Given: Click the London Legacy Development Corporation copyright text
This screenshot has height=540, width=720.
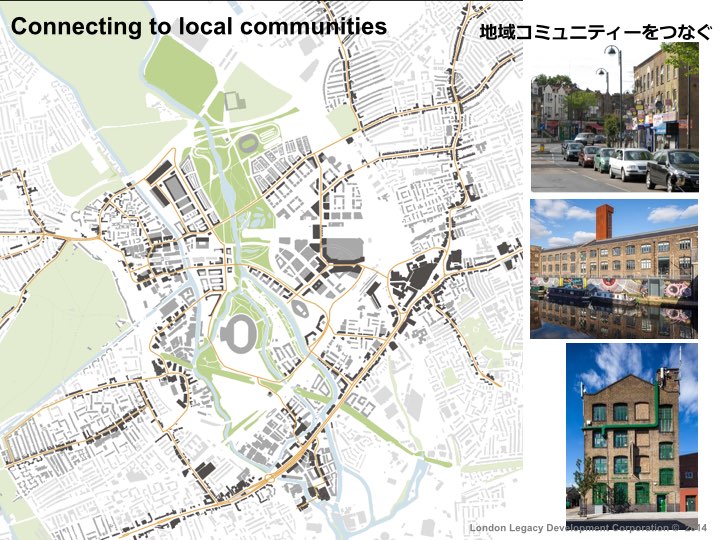Looking at the screenshot, I should (x=588, y=526).
